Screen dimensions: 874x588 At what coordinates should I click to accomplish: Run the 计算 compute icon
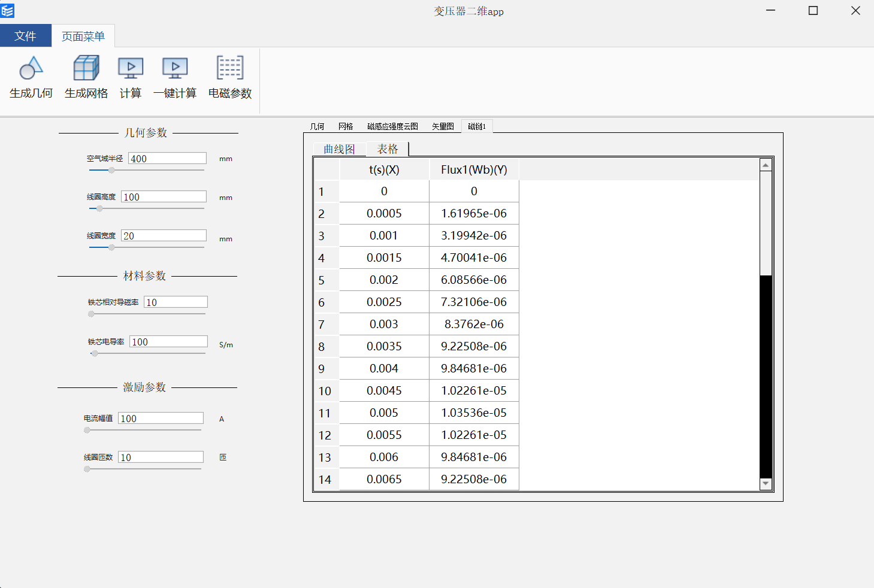[x=131, y=68]
